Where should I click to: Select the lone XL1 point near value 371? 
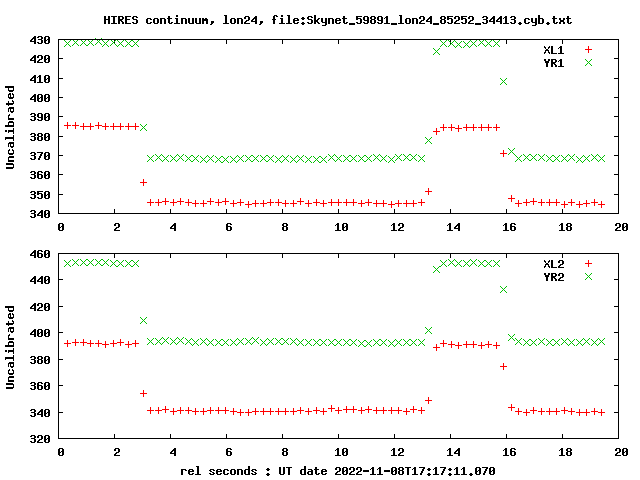tap(503, 153)
